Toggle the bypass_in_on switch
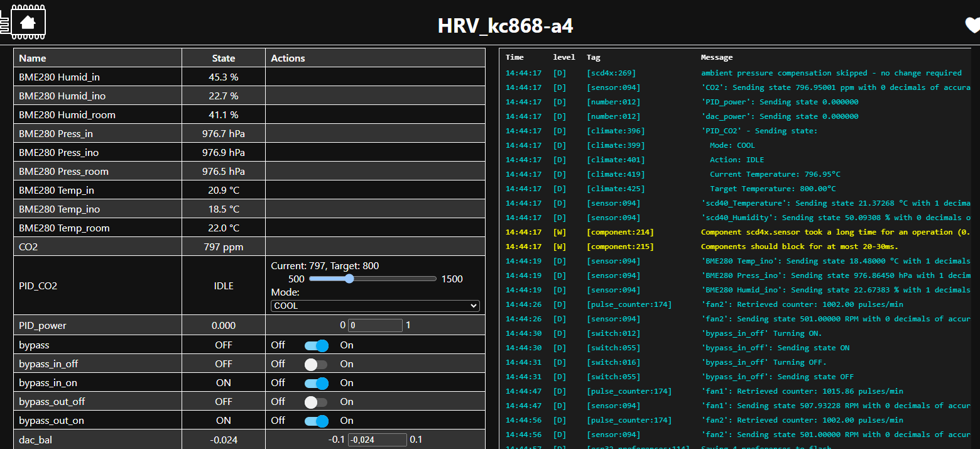980x449 pixels. click(x=317, y=383)
